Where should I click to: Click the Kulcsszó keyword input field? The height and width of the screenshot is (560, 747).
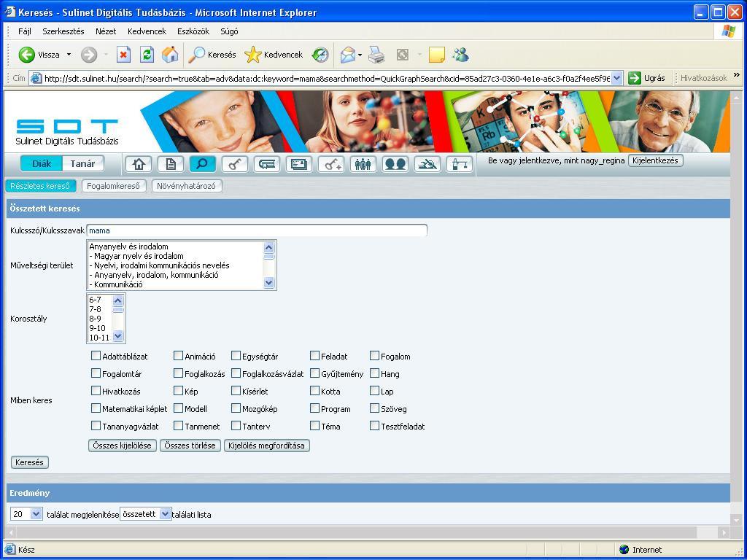coord(257,230)
